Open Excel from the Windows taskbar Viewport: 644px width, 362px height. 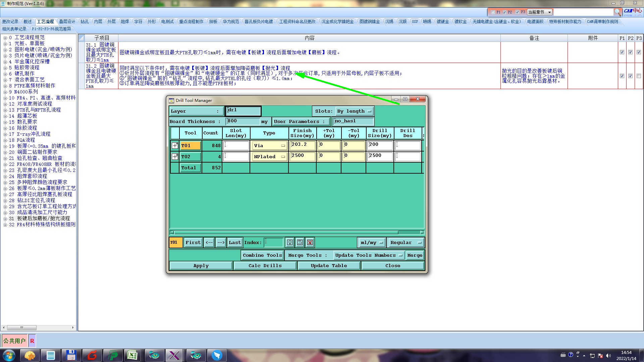pos(132,355)
